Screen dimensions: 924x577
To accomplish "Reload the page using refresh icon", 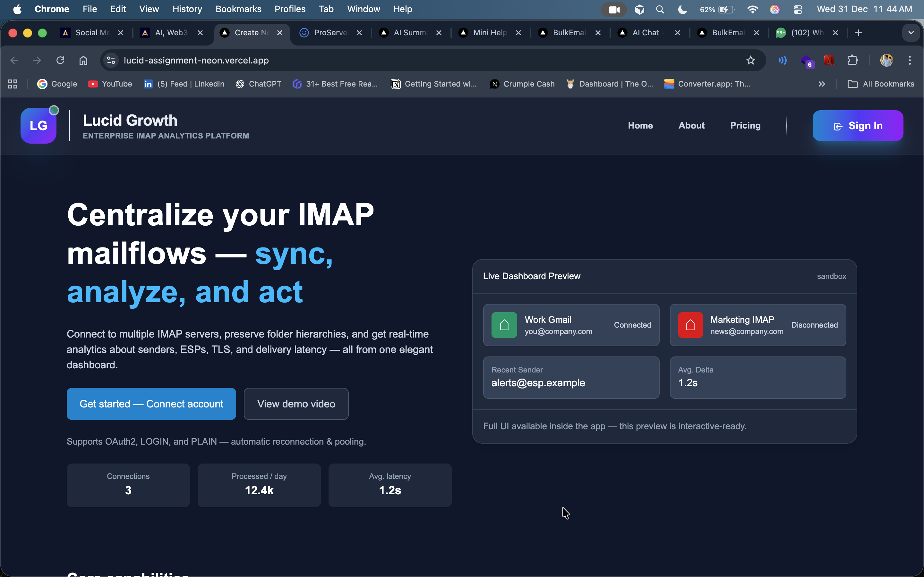I will point(60,60).
